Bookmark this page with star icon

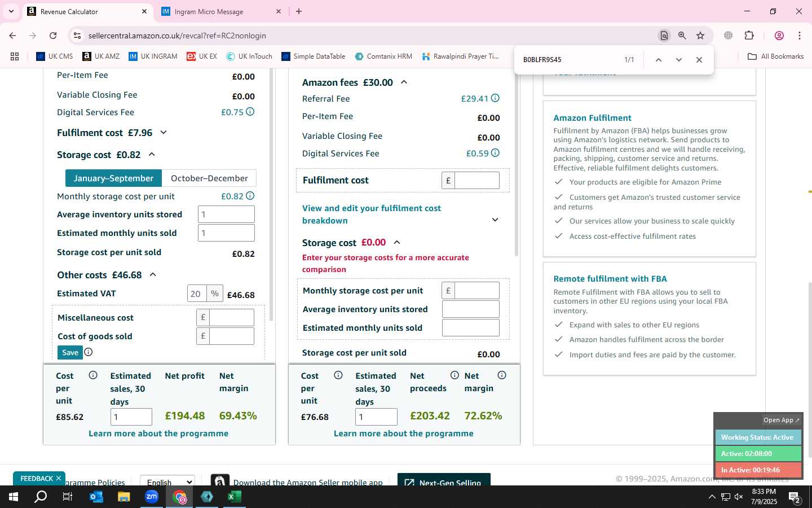[x=700, y=36]
